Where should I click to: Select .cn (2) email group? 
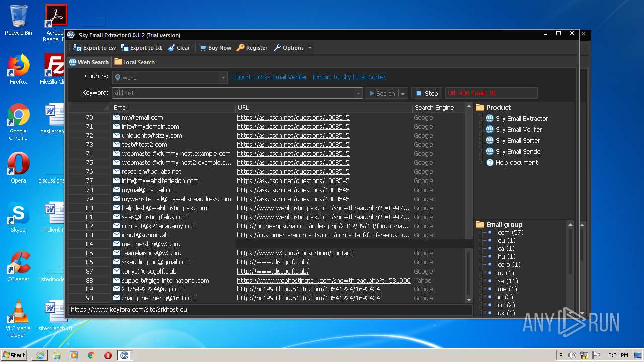pos(506,305)
